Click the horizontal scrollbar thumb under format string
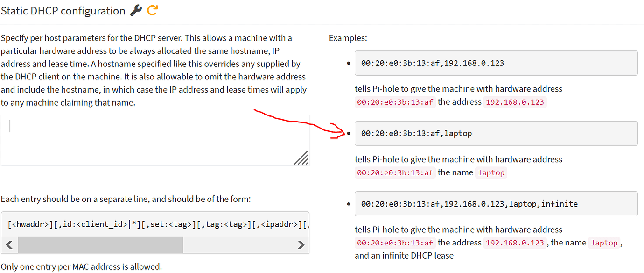 [100, 244]
